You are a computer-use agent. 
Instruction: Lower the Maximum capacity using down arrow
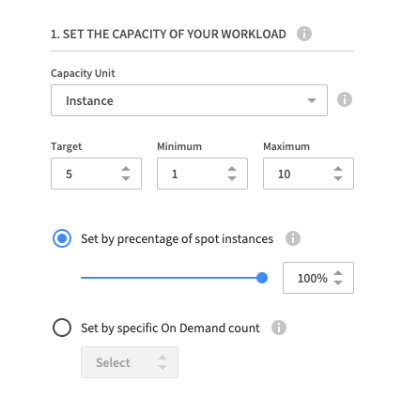(338, 178)
